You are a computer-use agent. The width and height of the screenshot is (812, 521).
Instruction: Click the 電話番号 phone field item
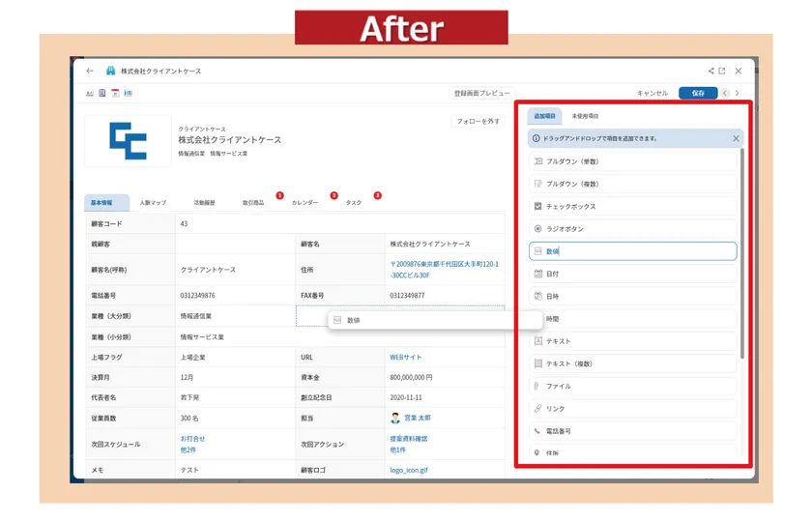(633, 431)
